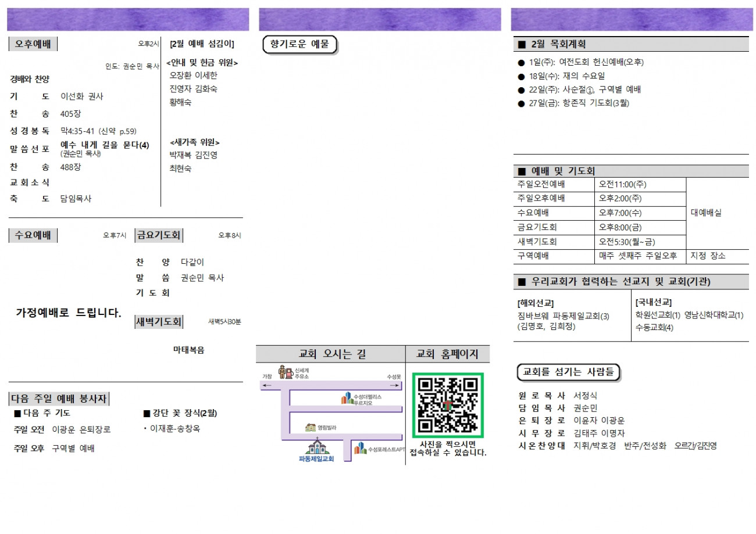Click the name '최현숙'
The width and height of the screenshot is (756, 534).
tap(180, 169)
